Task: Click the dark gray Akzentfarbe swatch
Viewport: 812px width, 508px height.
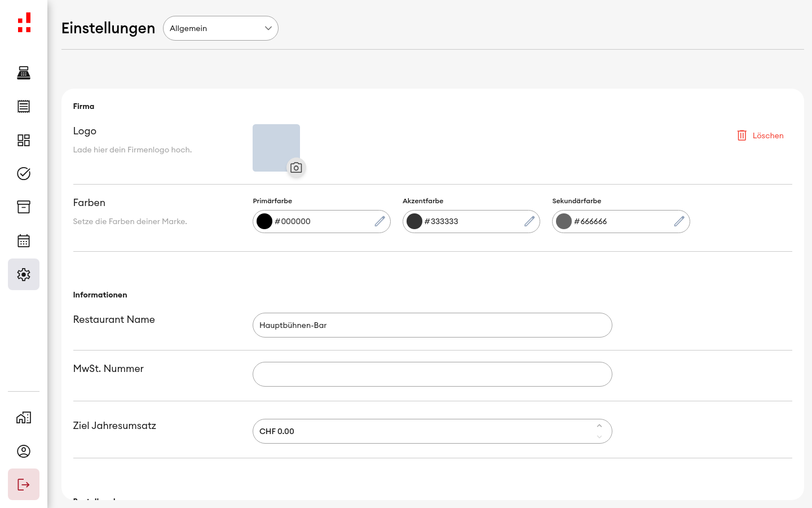Action: (414, 221)
